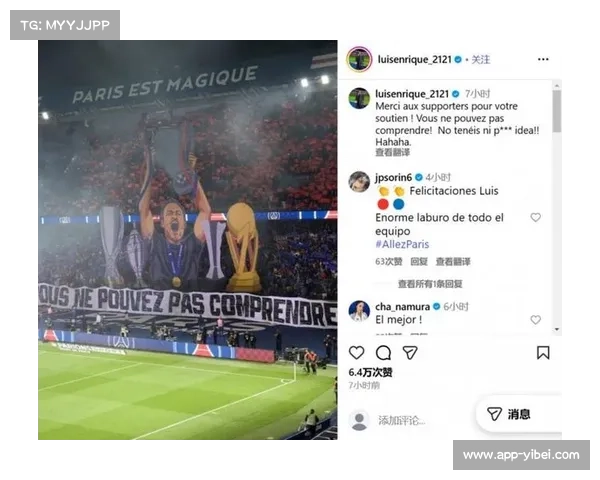This screenshot has height=480, width=600.
Task: Like the post with heart icon
Action: (x=356, y=353)
